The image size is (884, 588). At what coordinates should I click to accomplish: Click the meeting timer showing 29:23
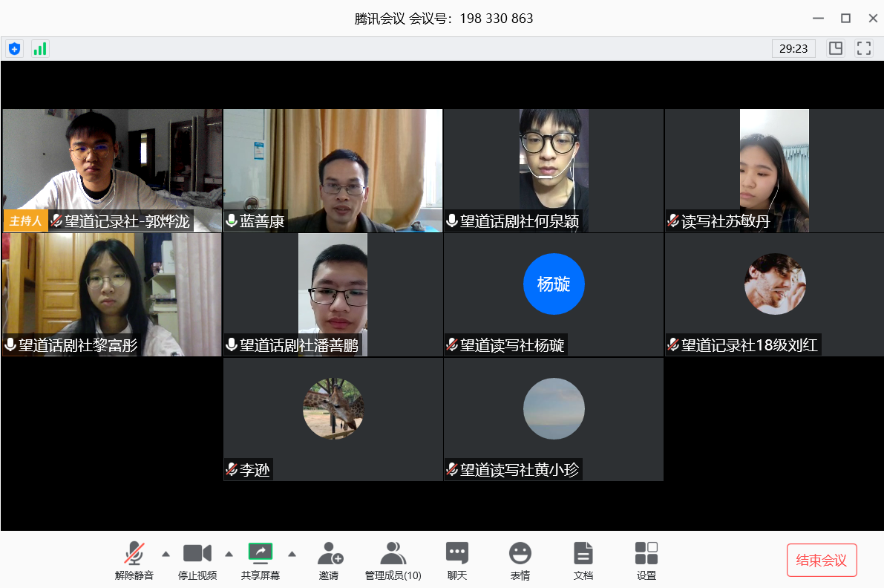tap(793, 49)
